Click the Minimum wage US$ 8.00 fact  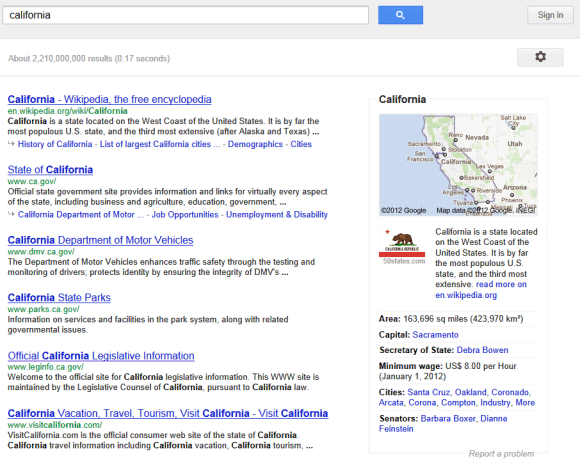coord(448,371)
